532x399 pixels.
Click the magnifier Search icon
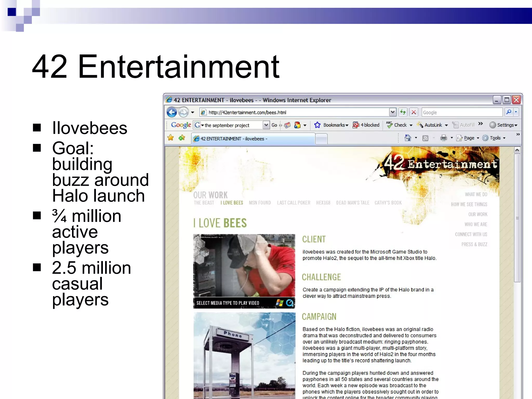[509, 112]
